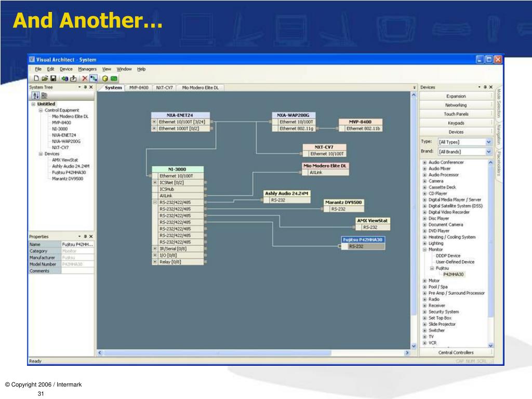Click the red X delete toolbar icon
The image size is (532, 399).
[85, 78]
